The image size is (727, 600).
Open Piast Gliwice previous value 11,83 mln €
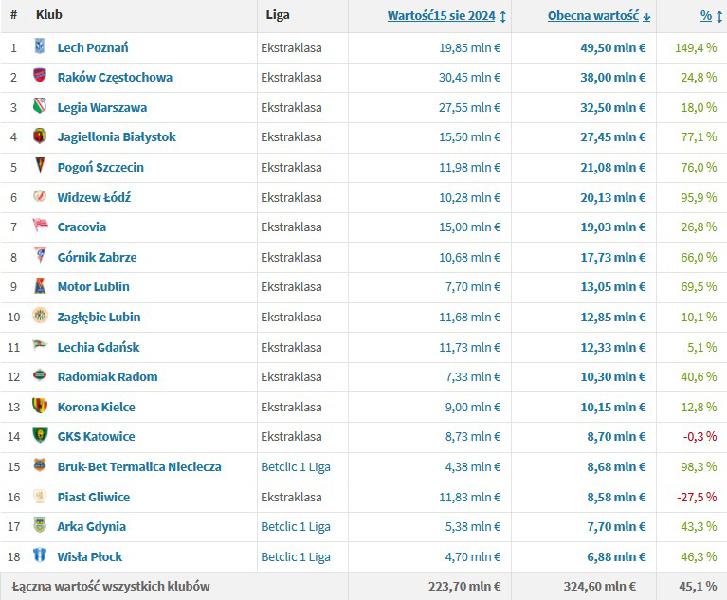(470, 497)
